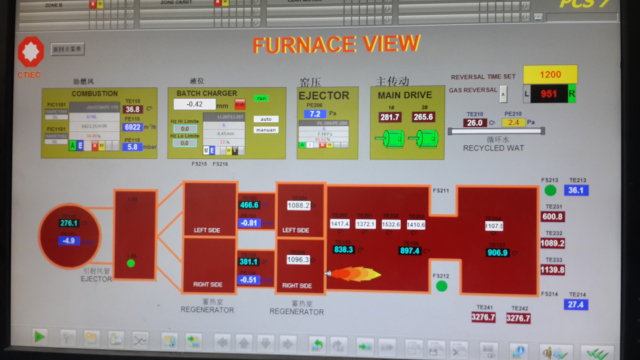Select the 1# main drive motor icon

390,139
